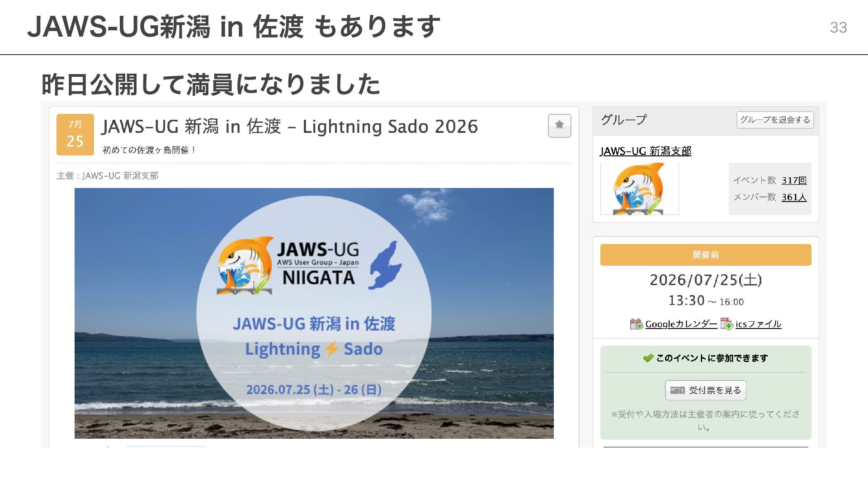This screenshot has height=488, width=868.
Task: Open the Googleカレンダー link
Action: [681, 324]
